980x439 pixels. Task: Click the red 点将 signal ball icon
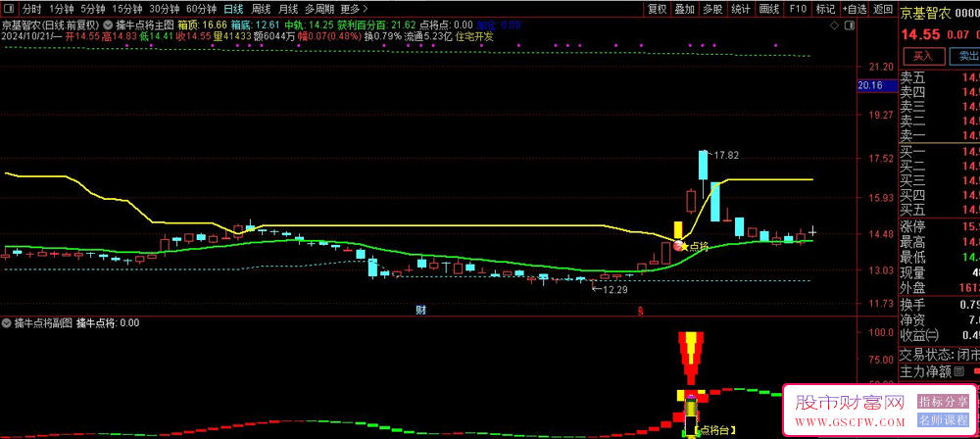678,246
